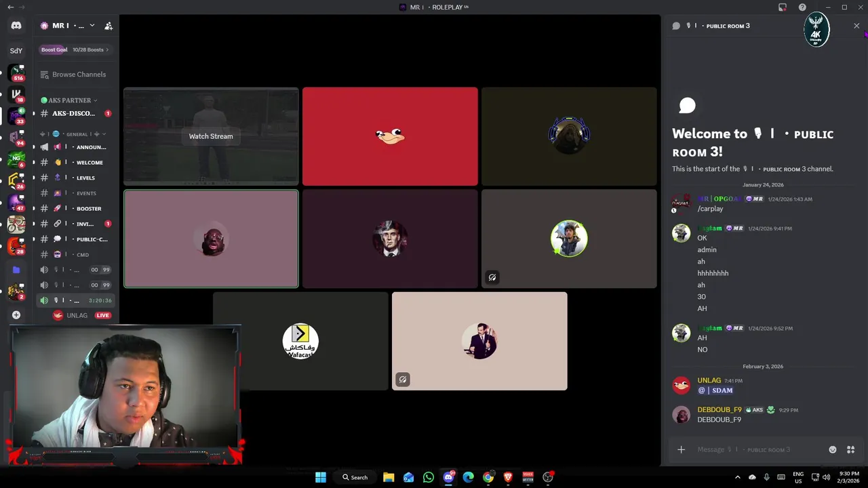This screenshot has height=488, width=868.
Task: Select voice channel showing 3:20:36 timer
Action: (76, 300)
